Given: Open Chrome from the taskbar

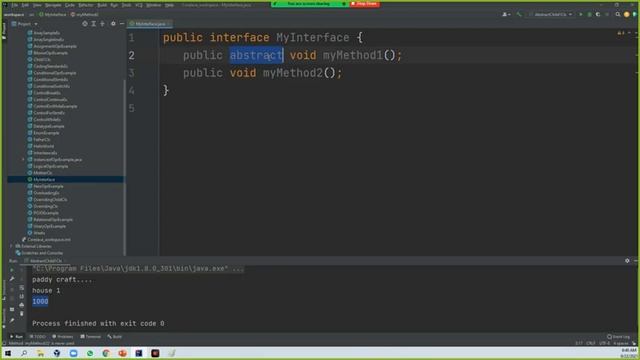Looking at the screenshot, I should (x=106, y=353).
